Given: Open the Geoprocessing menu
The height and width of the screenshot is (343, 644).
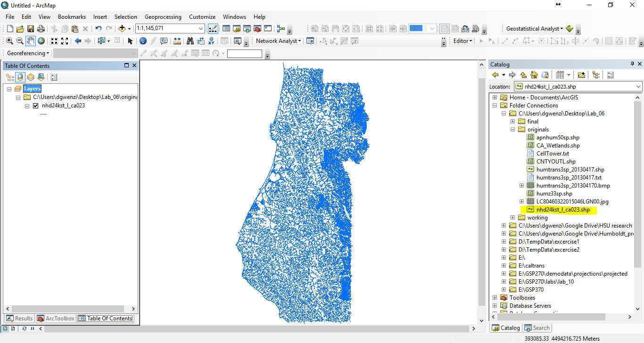Looking at the screenshot, I should (163, 16).
